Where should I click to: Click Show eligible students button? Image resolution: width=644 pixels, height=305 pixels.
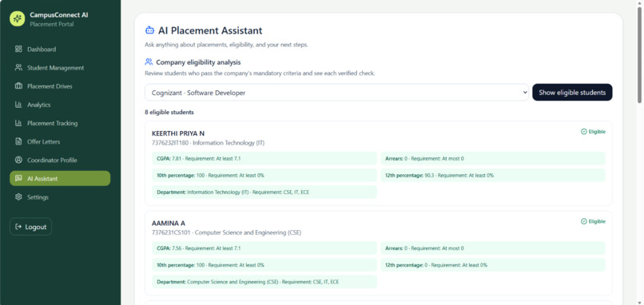click(x=572, y=93)
